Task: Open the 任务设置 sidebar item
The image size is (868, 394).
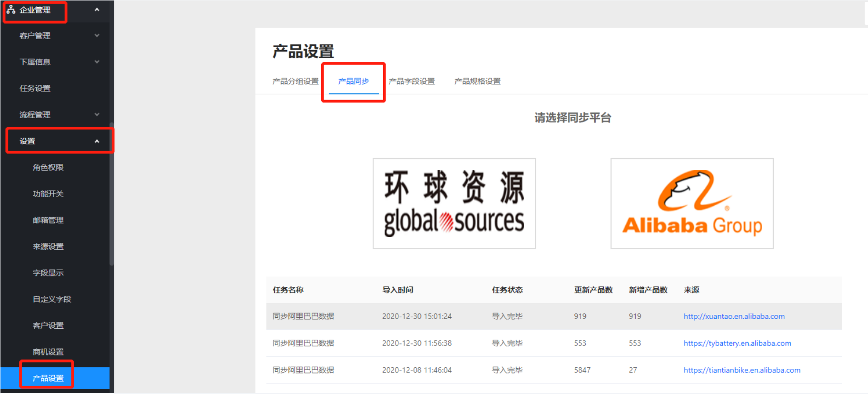Action: [x=55, y=88]
